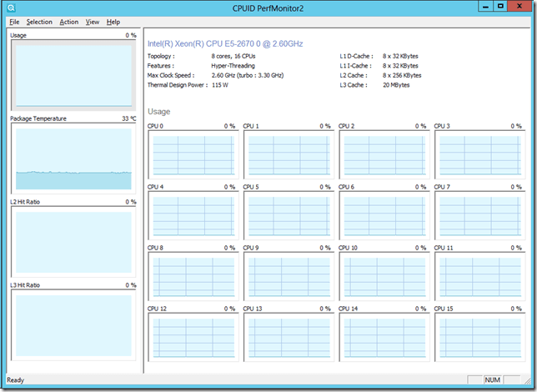Click the CPU 2 usage graph
This screenshot has width=537, height=392.
pos(384,154)
